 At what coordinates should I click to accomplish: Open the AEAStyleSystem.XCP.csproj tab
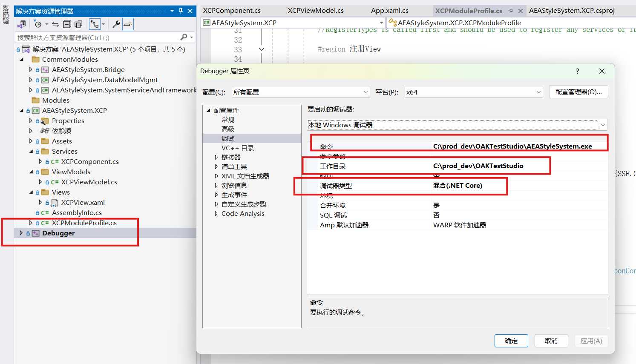(x=571, y=11)
